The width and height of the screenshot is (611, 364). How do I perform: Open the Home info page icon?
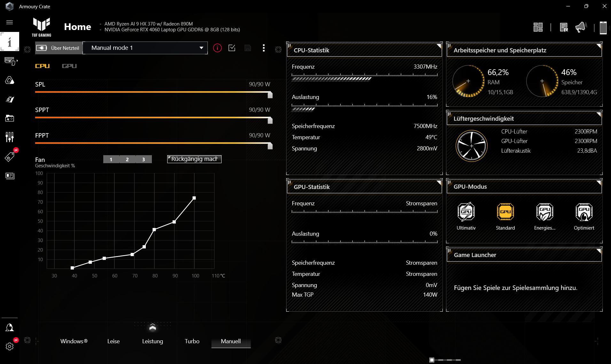tap(10, 42)
